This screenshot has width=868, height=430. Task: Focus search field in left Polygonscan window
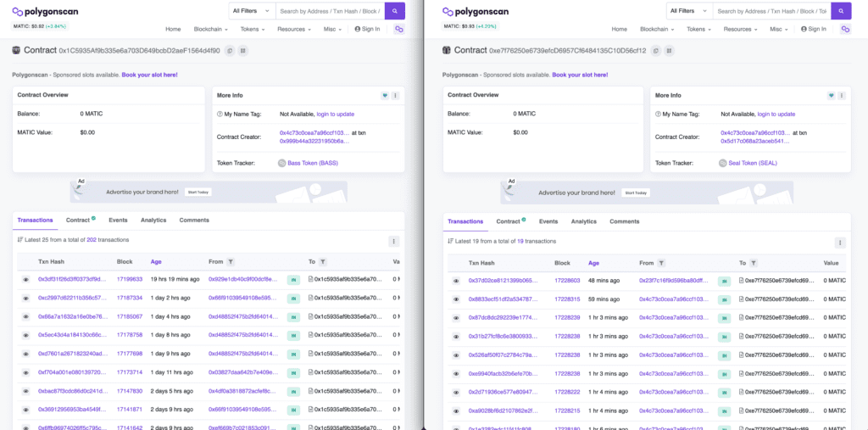pos(330,10)
